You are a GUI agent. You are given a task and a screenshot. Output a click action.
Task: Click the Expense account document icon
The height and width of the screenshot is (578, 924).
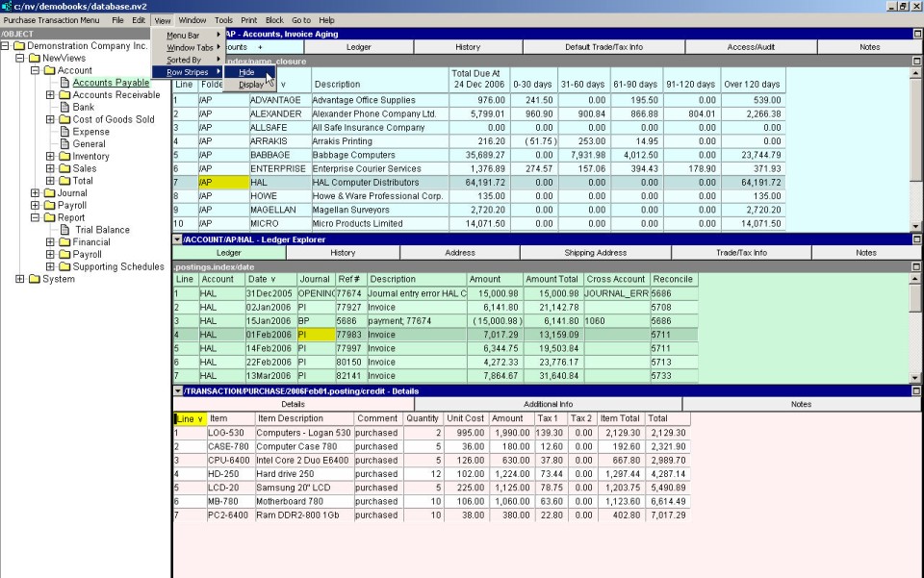(x=65, y=132)
